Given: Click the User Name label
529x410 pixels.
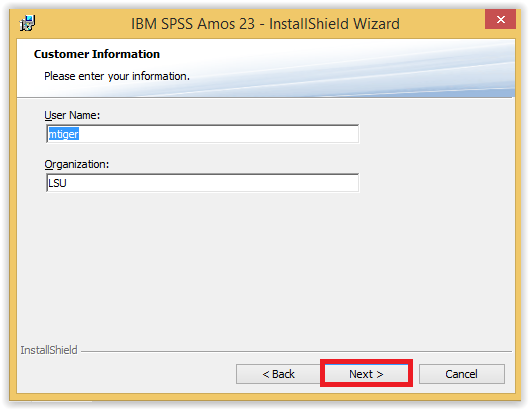Looking at the screenshot, I should click(x=72, y=115).
